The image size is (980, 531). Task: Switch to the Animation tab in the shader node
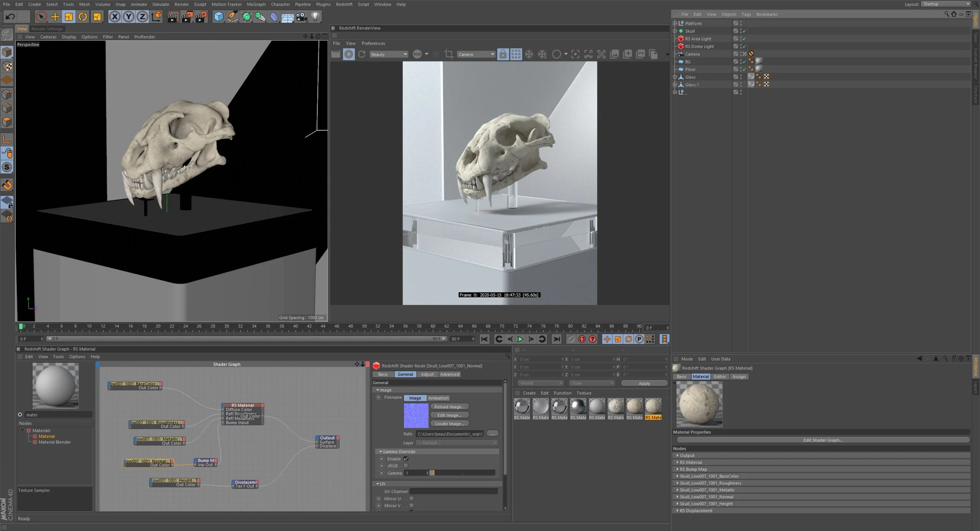(438, 398)
